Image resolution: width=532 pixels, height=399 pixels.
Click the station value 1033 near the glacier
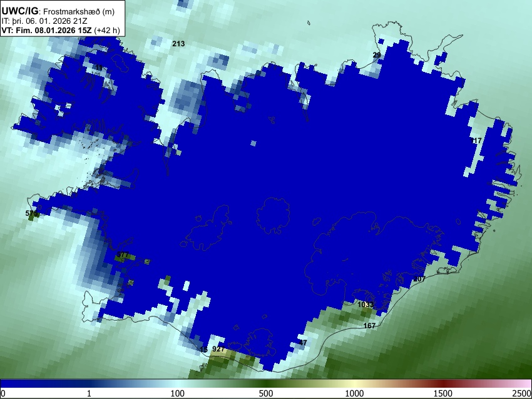[x=366, y=305]
